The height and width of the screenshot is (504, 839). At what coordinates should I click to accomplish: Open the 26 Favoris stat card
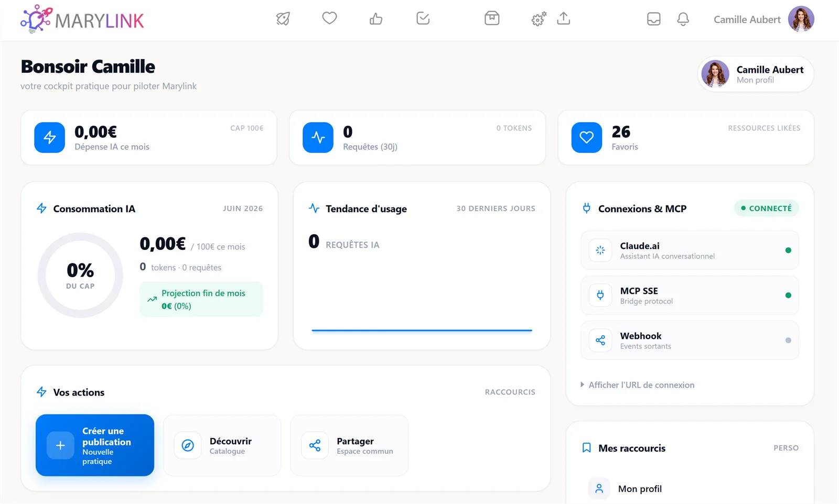pos(686,137)
